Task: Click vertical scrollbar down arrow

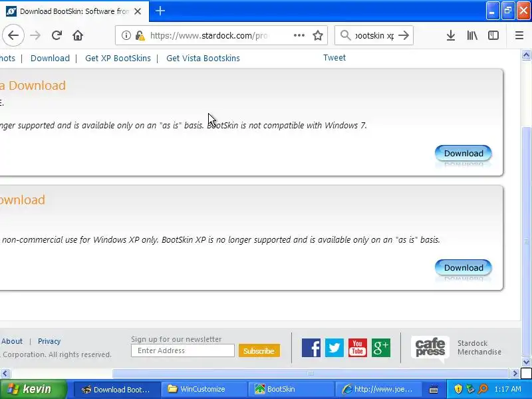Action: [x=526, y=362]
